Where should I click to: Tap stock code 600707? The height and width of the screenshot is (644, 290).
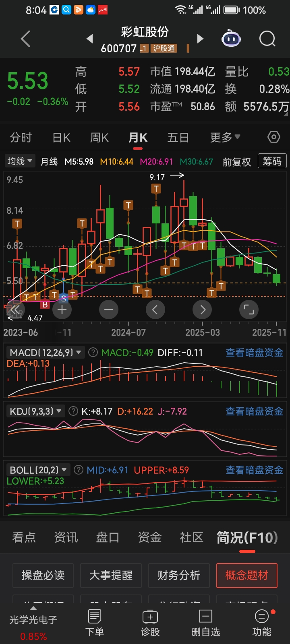click(x=119, y=48)
